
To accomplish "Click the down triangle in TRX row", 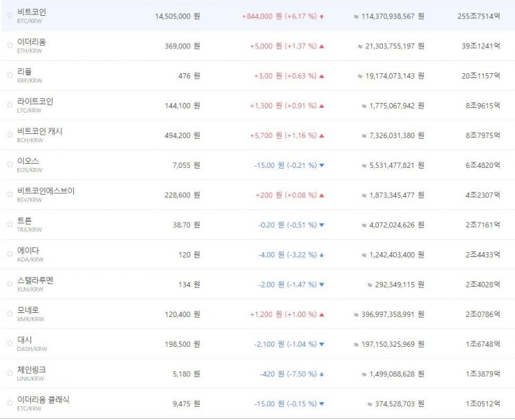I will point(321,225).
